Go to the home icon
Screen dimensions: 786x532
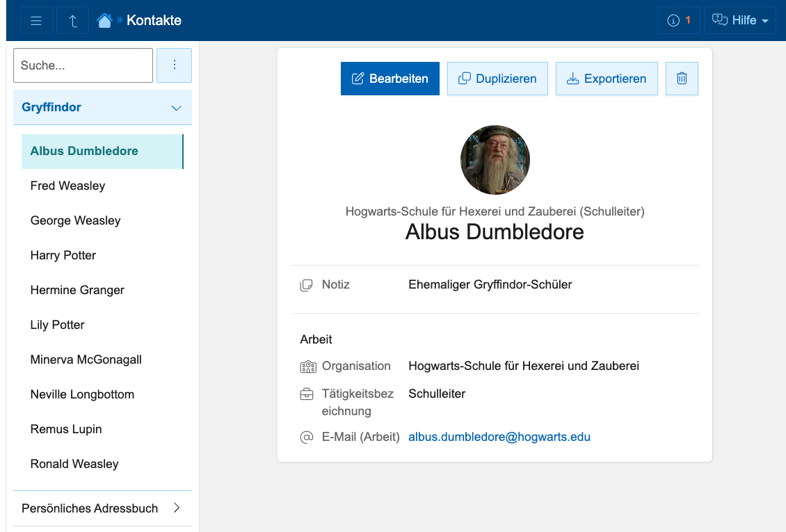coord(104,21)
